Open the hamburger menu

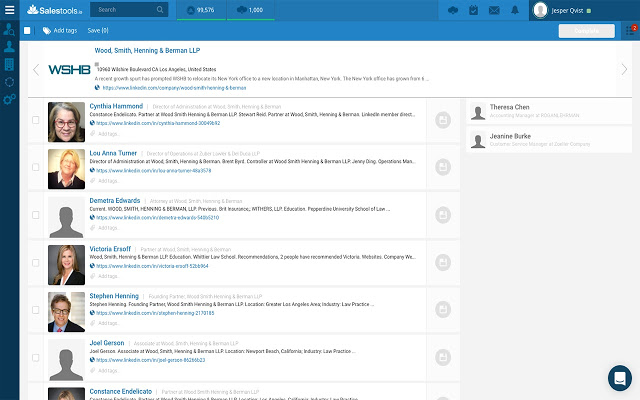(9, 10)
